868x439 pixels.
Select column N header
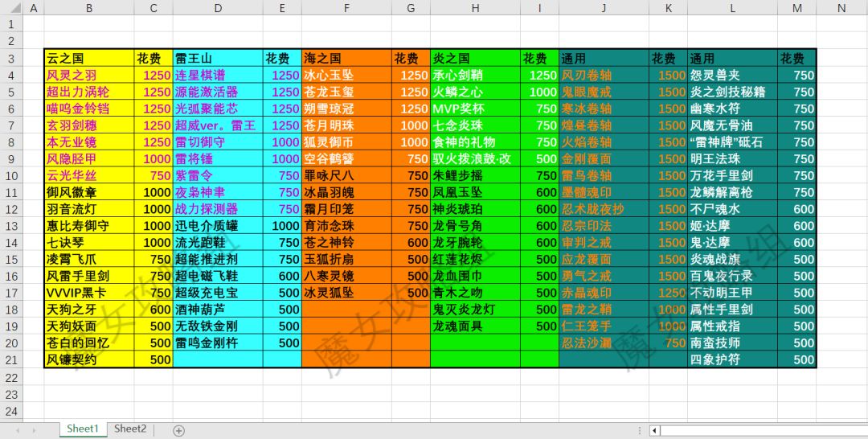[x=841, y=8]
